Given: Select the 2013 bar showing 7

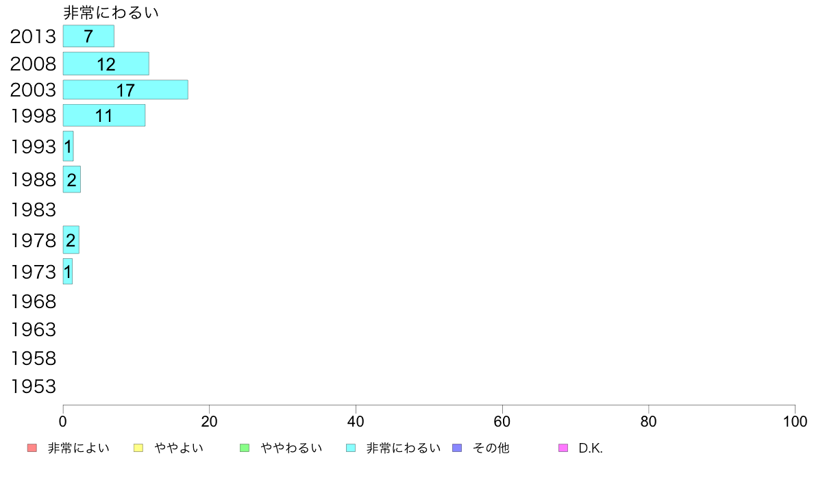Looking at the screenshot, I should tap(88, 36).
